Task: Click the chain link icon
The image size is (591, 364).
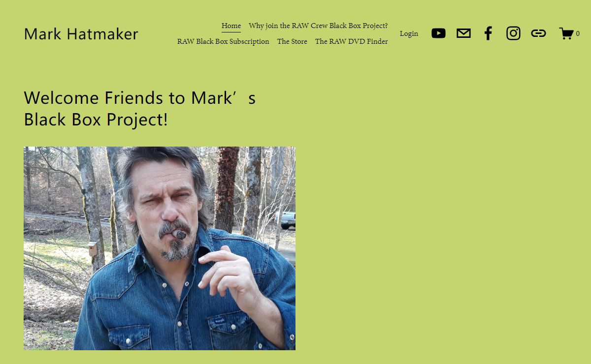Action: (x=538, y=33)
